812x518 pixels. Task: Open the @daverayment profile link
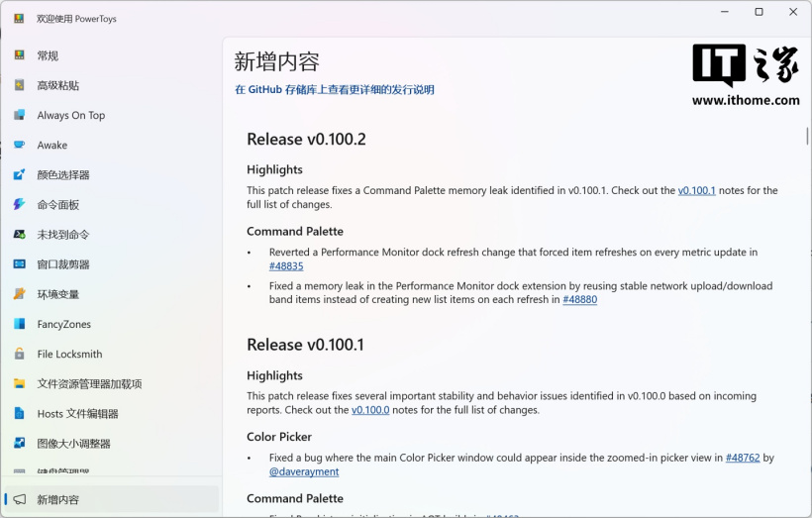(304, 471)
